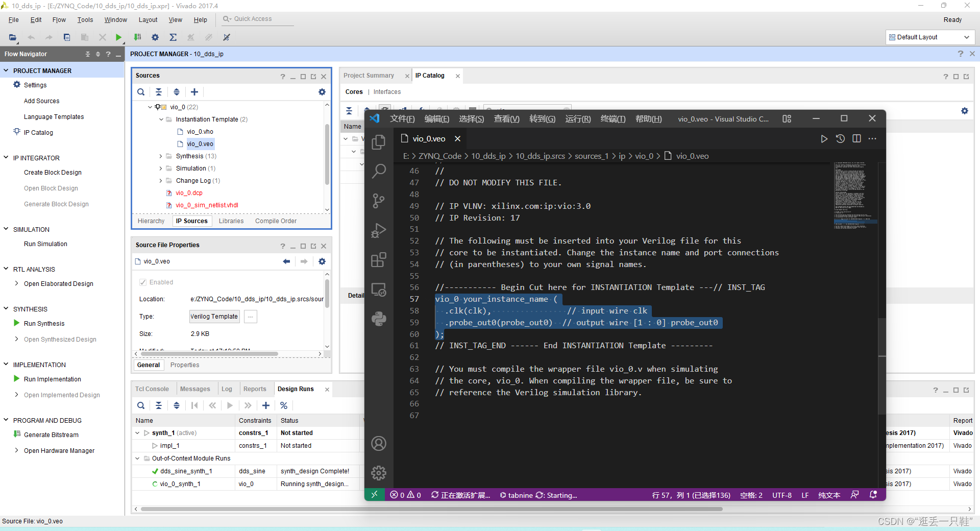Click Run Synthesis green arrow in Vivado toolbar
Image resolution: width=980 pixels, height=531 pixels.
point(118,37)
